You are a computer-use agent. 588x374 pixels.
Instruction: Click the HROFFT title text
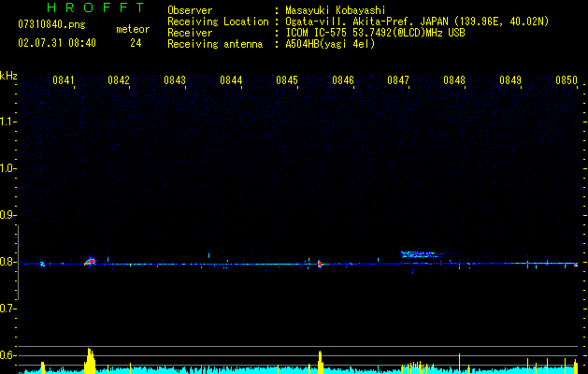point(96,7)
